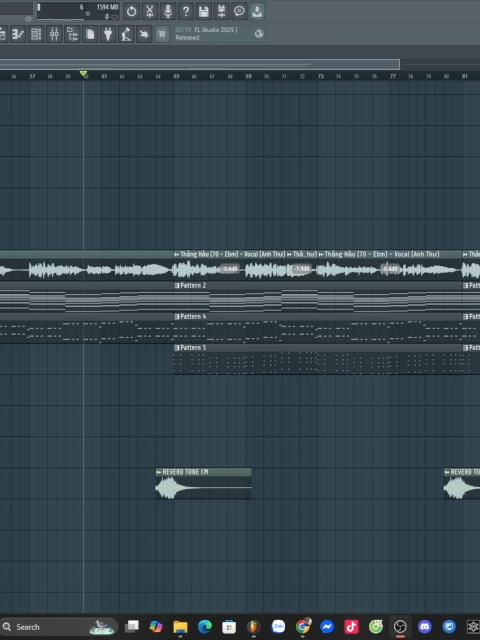Viewport: 480px width, 640px height.
Task: Click the -0.6dB gain badge near bar 77
Action: pyautogui.click(x=390, y=269)
